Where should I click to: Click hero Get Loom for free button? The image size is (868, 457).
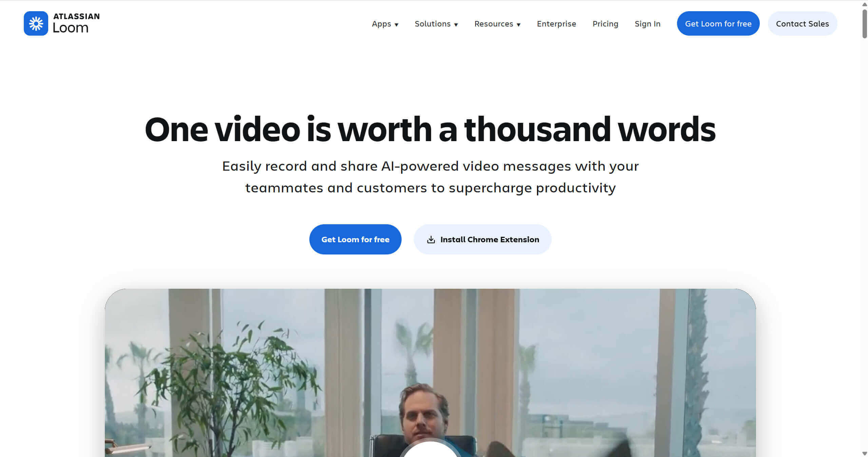point(355,239)
